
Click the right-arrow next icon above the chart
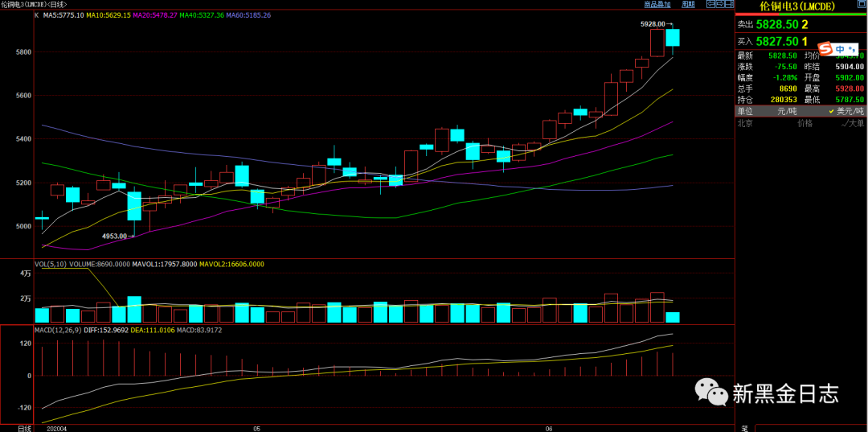click(720, 4)
